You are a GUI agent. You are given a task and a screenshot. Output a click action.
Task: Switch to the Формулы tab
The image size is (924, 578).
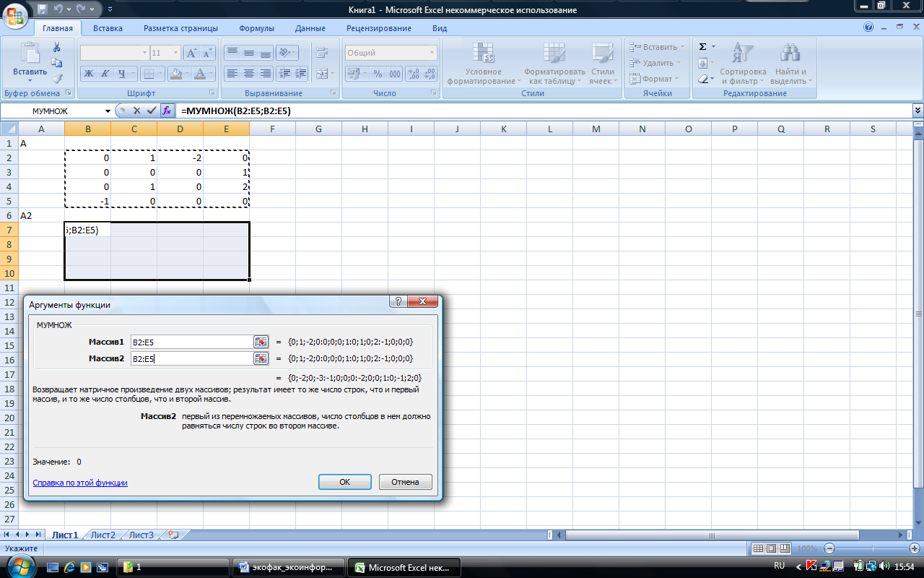[256, 28]
